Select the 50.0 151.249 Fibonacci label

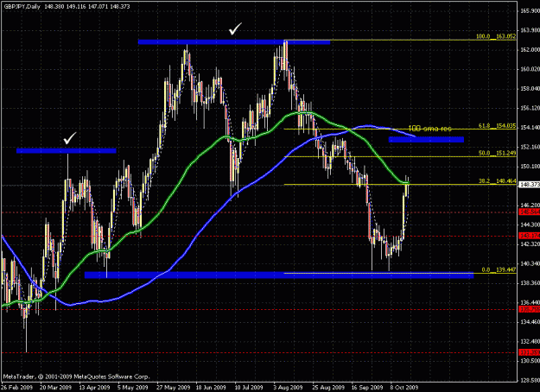497,153
